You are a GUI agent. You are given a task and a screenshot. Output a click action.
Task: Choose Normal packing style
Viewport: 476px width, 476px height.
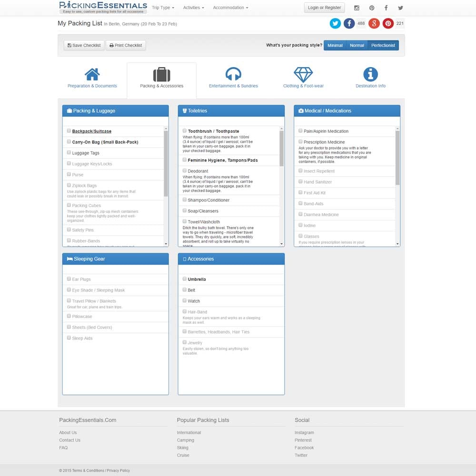tap(357, 45)
